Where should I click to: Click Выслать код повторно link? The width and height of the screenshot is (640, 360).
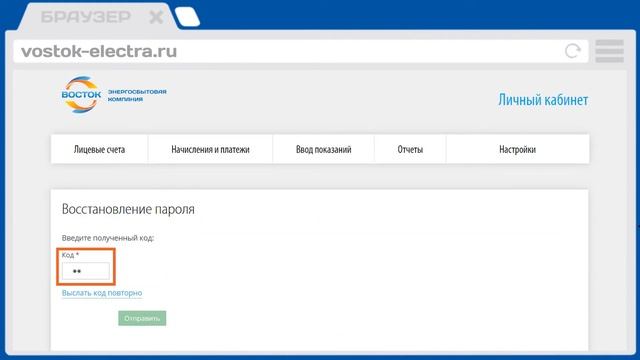tap(102, 293)
